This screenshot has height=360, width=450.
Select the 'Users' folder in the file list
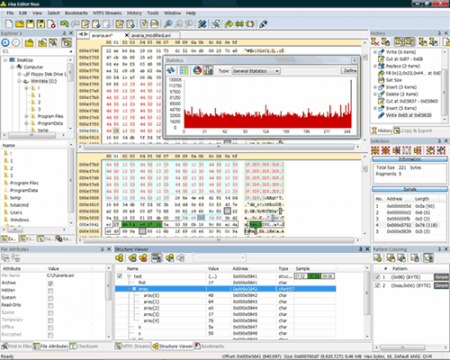point(16,212)
